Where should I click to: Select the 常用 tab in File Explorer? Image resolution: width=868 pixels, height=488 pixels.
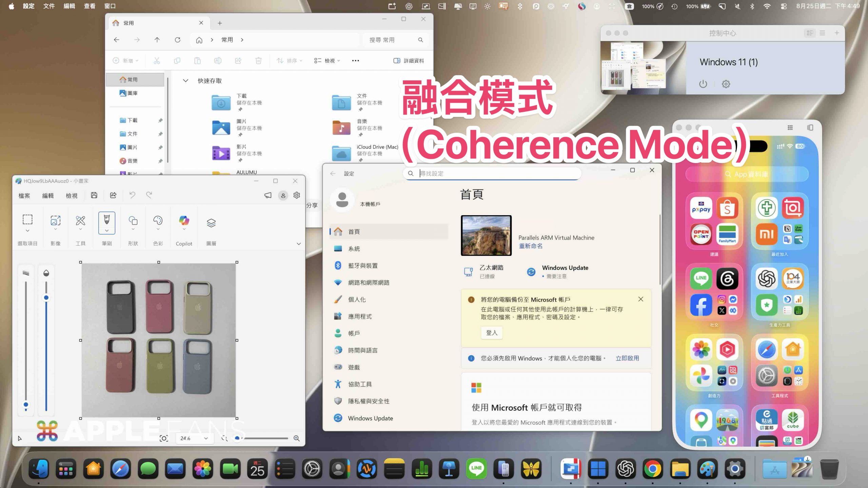click(158, 23)
